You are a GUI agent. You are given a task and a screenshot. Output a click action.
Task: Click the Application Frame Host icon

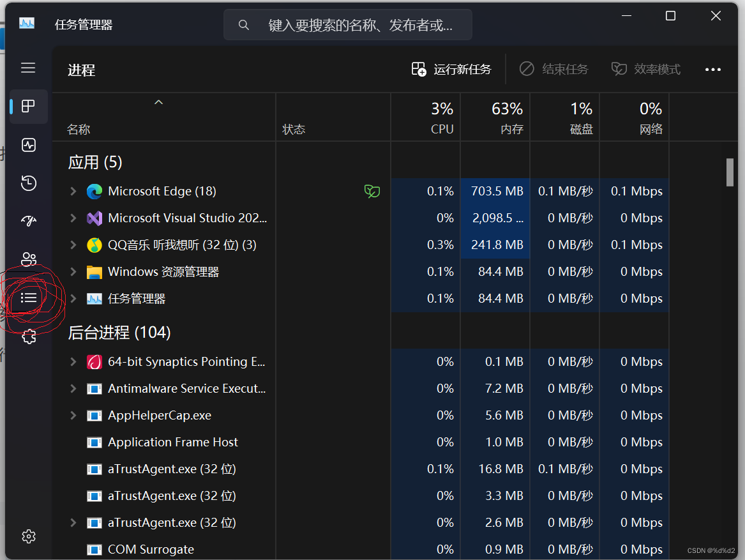94,443
